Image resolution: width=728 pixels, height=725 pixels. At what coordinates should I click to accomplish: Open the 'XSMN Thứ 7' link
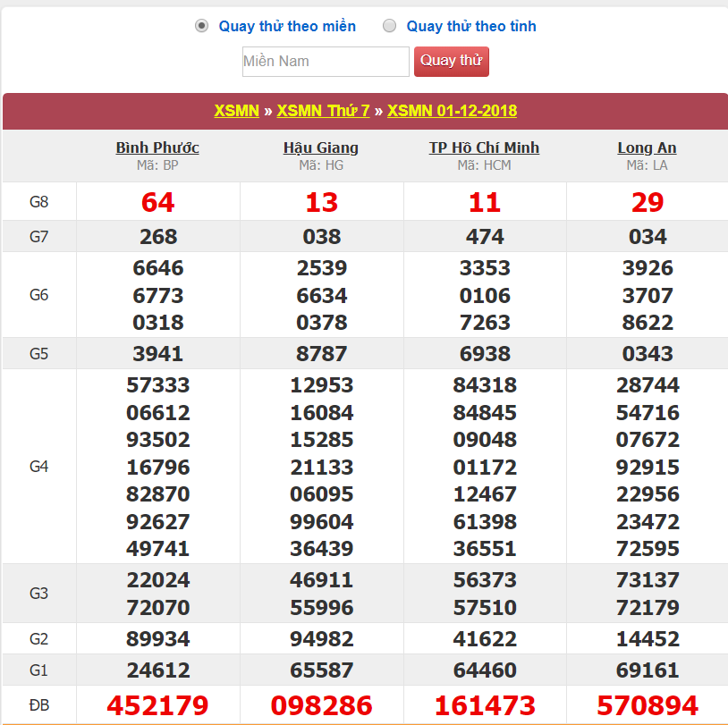tap(323, 111)
